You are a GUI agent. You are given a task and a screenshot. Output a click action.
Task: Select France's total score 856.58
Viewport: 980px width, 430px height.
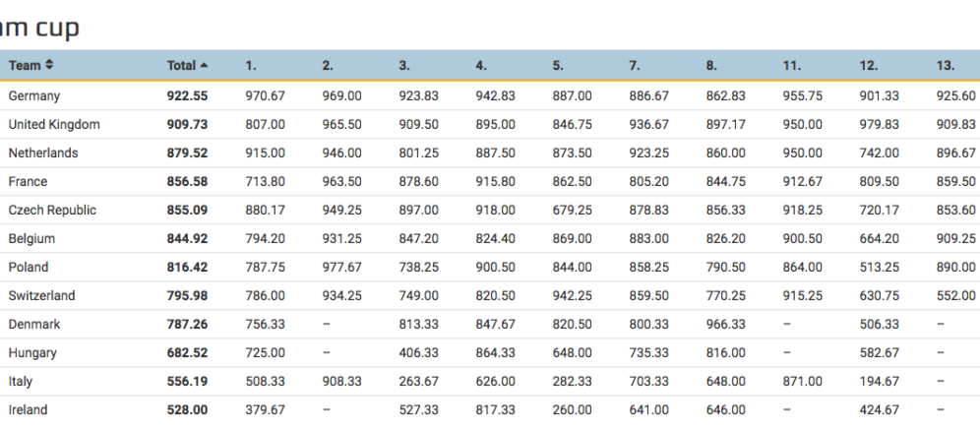pos(187,182)
